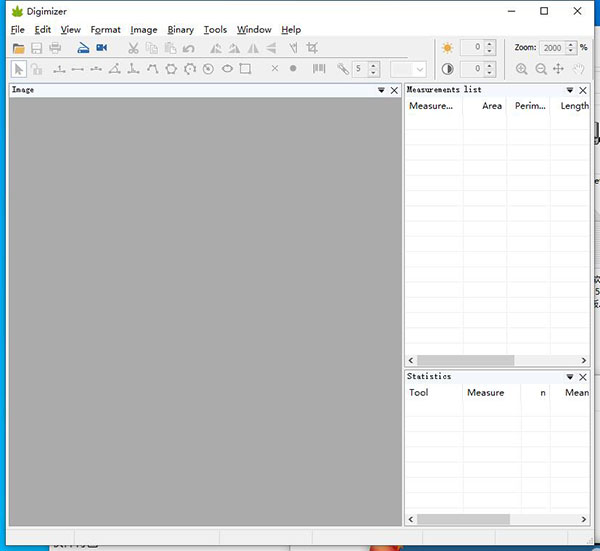Open the File menu

18,29
